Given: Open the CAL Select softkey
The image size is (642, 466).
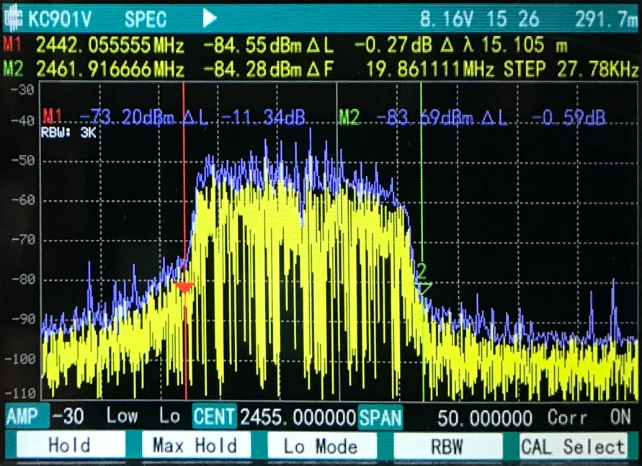Looking at the screenshot, I should 573,445.
